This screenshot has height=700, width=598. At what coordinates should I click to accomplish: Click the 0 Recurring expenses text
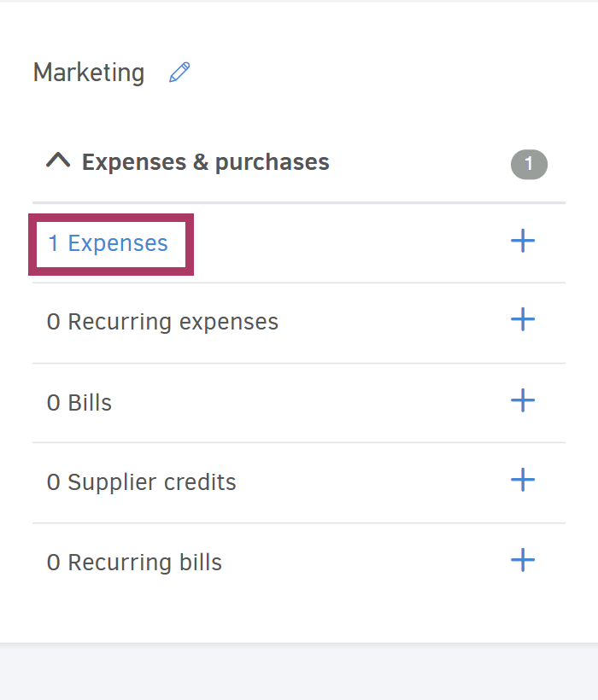[x=162, y=323]
